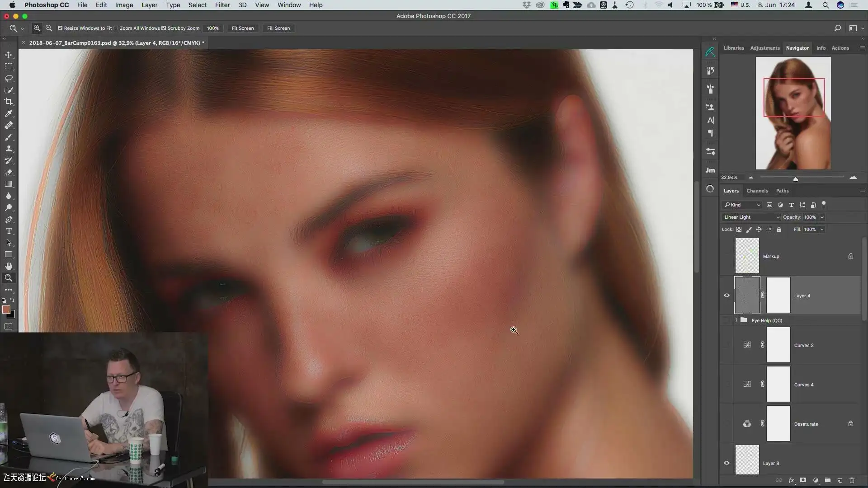Select the Gradient tool
The image size is (868, 488).
(9, 184)
